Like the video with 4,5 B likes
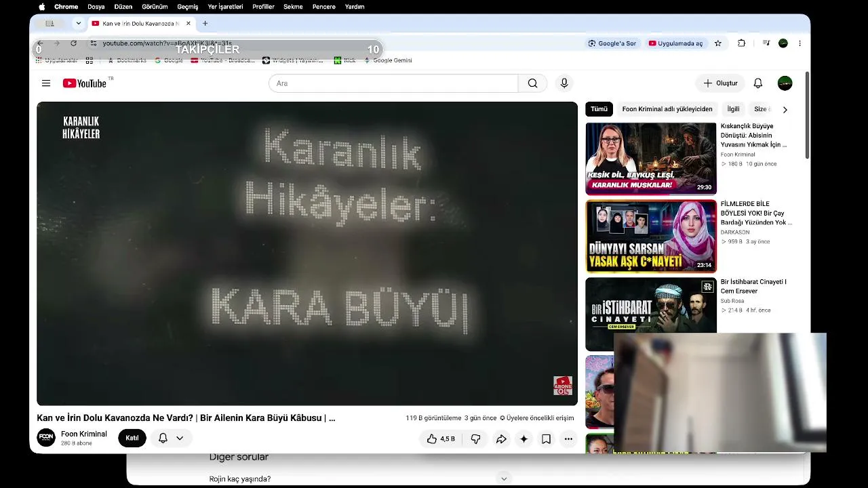 point(441,439)
